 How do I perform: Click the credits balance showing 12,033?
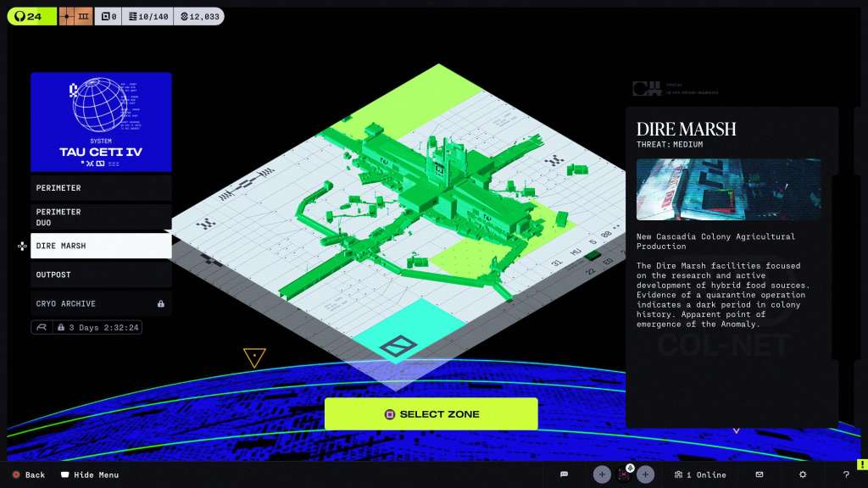(199, 16)
